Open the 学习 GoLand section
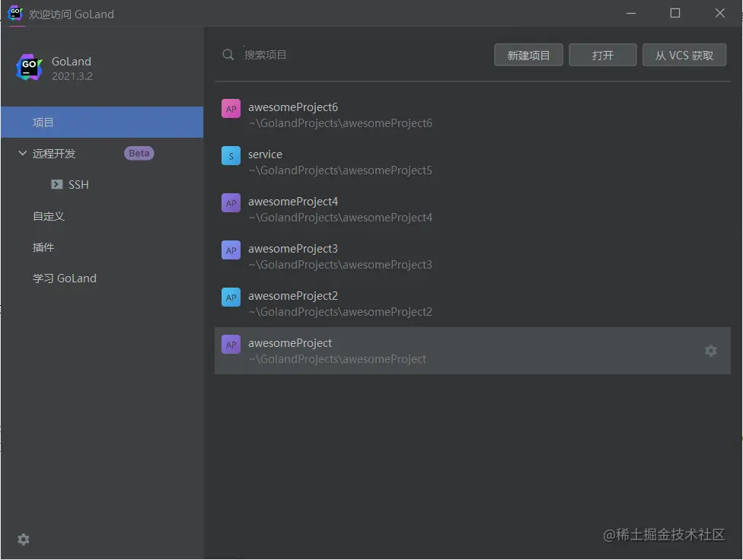 tap(65, 278)
